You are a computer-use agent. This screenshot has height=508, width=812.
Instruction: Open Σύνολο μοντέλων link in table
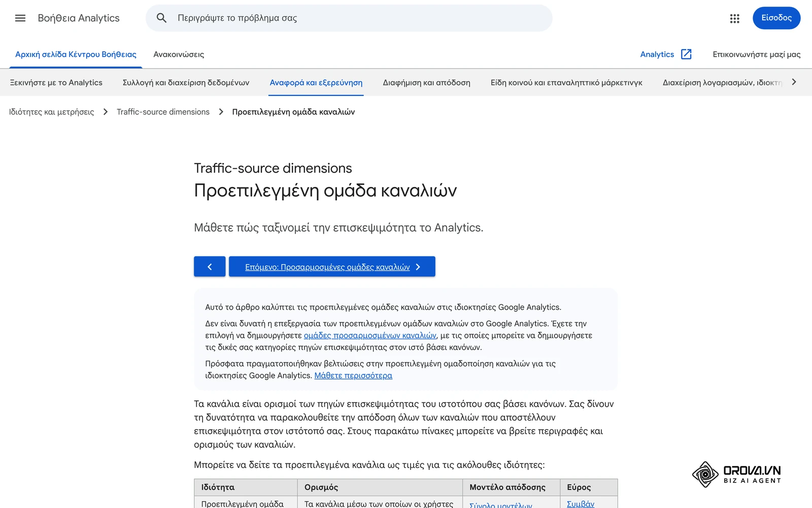(501, 504)
